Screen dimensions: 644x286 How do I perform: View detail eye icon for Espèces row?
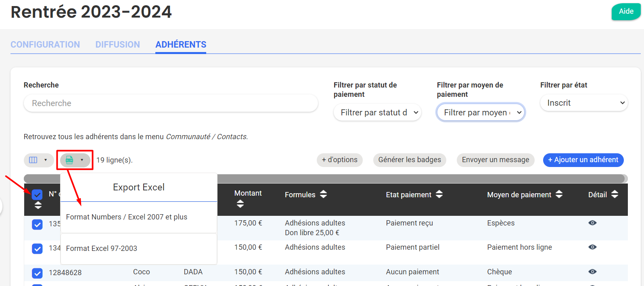pos(592,223)
